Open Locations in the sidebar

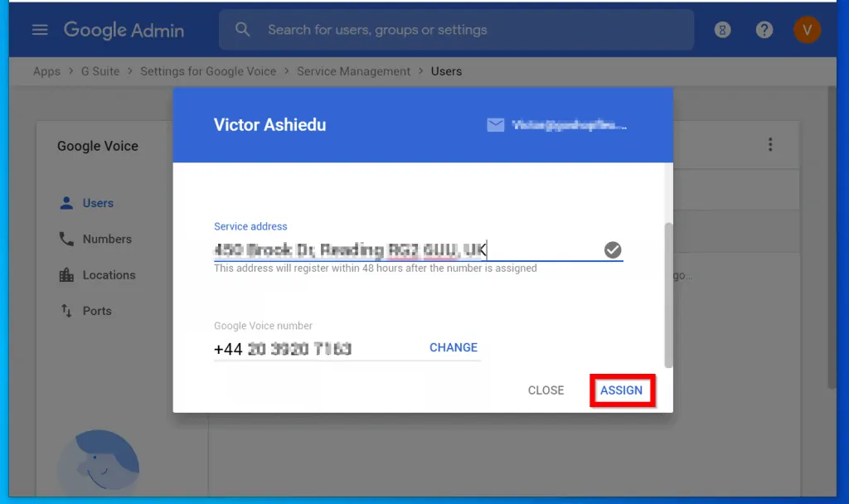coord(108,275)
